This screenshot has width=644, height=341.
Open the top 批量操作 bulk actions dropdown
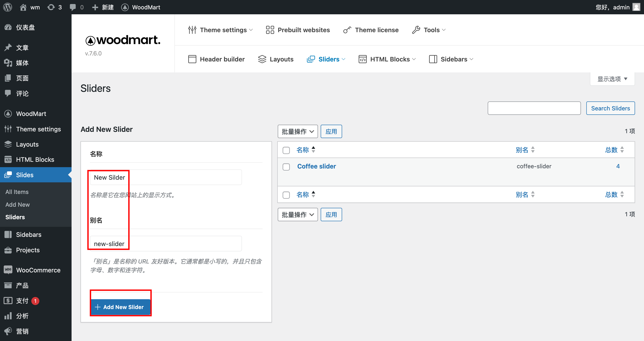pos(297,131)
